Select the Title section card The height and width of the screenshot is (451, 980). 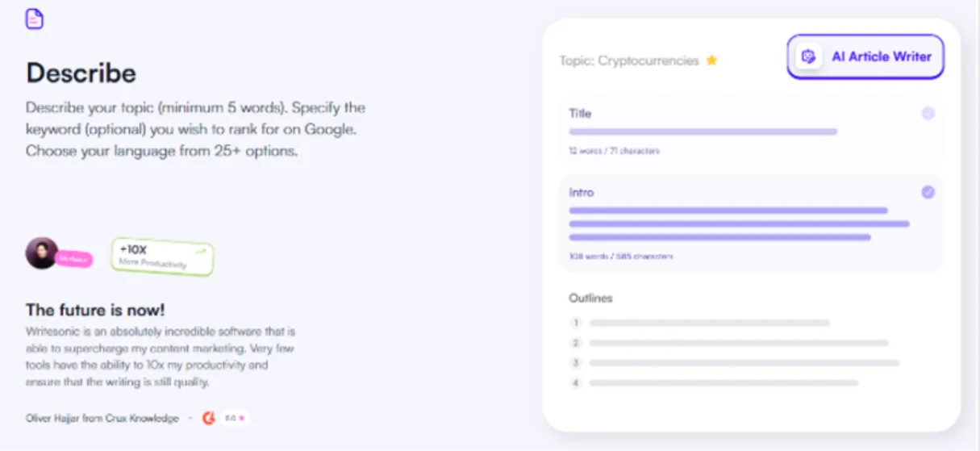752,131
